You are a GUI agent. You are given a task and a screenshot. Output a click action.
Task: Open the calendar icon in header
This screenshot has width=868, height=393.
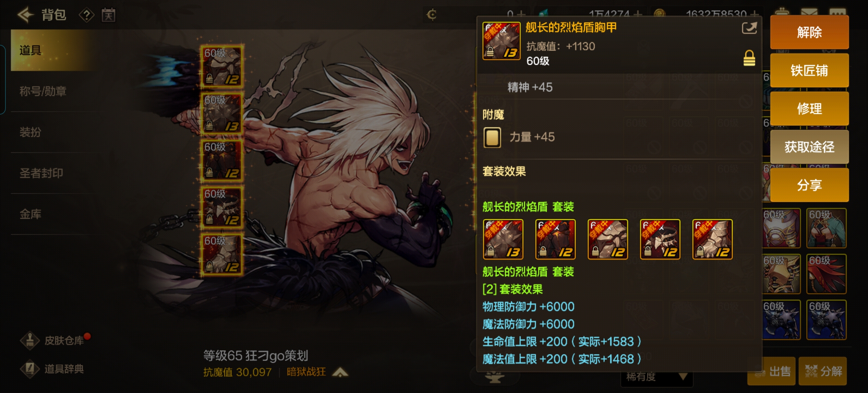point(108,15)
